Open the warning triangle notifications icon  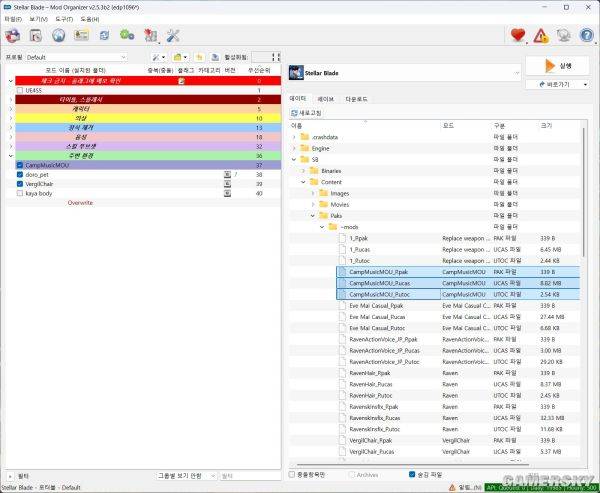click(x=541, y=36)
